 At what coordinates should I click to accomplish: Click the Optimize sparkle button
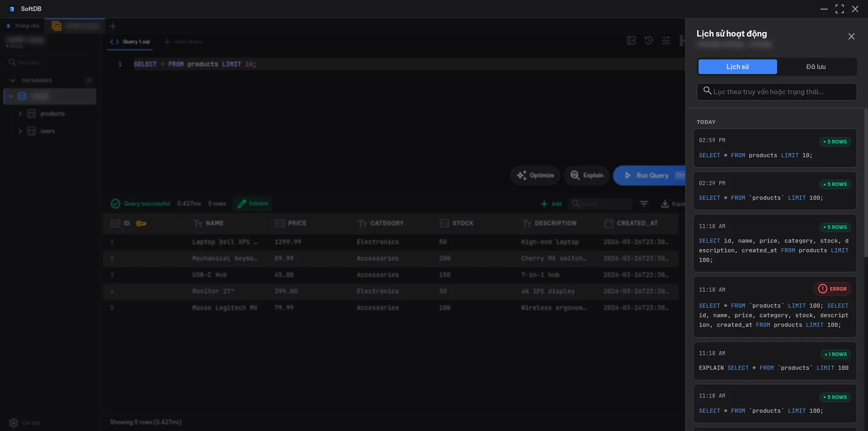pos(535,176)
